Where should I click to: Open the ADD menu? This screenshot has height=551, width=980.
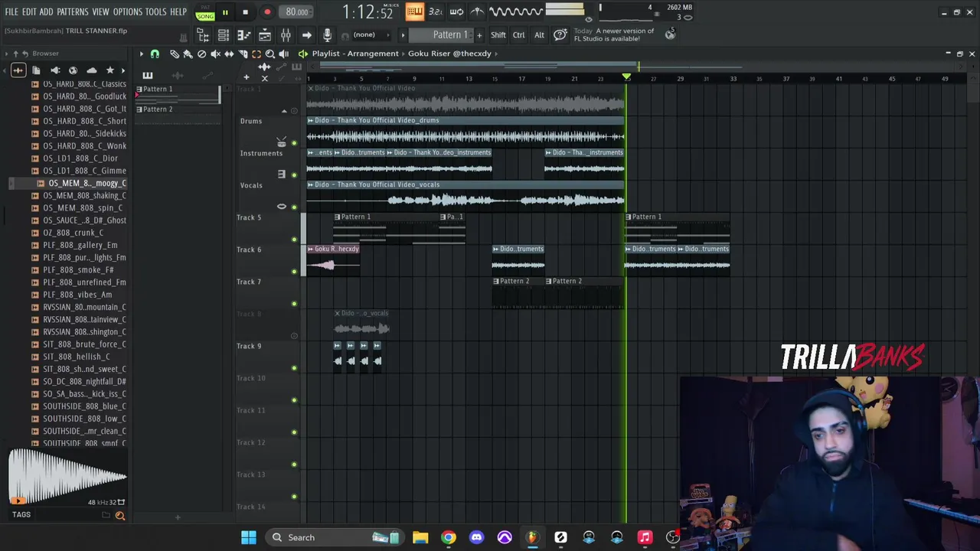tap(46, 12)
